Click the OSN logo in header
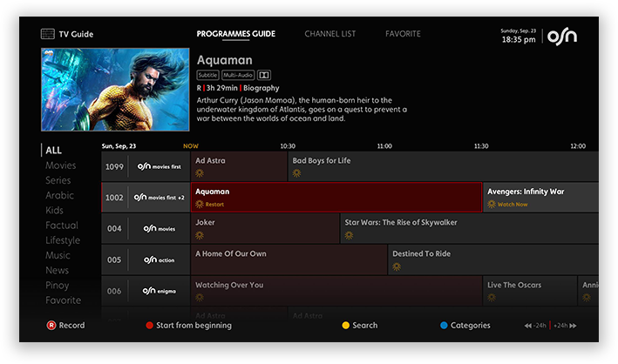The height and width of the screenshot is (364, 618). point(562,36)
